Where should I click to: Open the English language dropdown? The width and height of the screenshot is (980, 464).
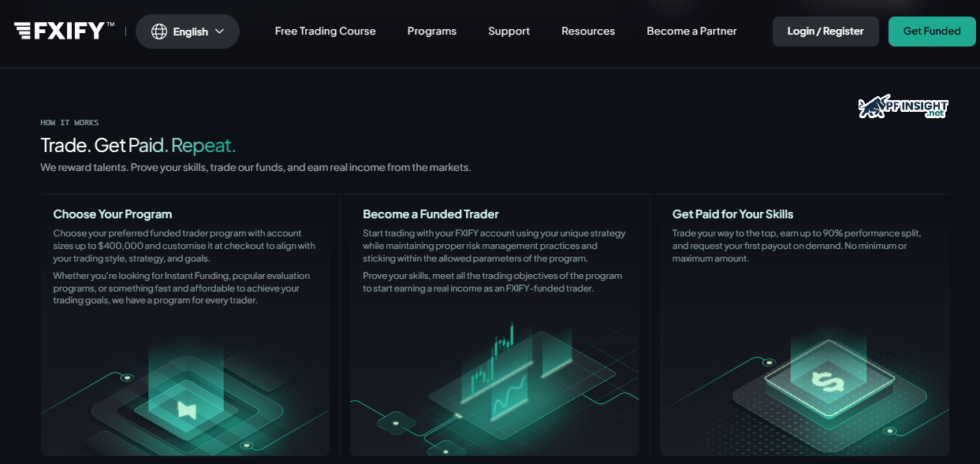pos(188,32)
